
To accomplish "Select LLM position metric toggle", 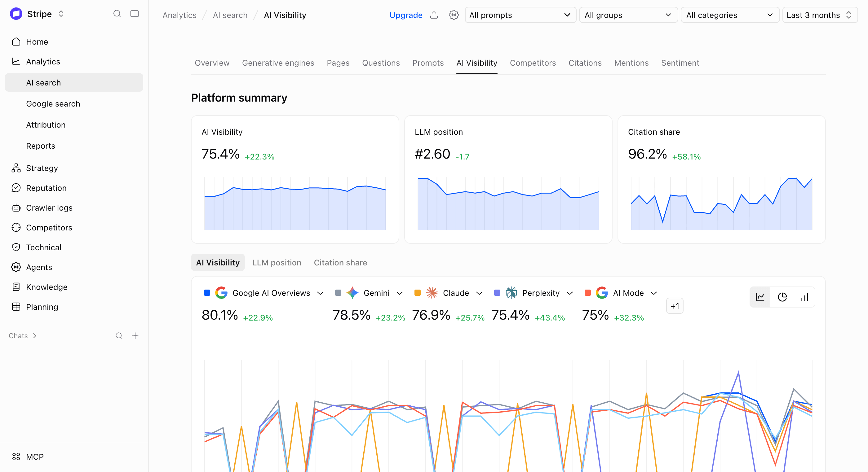I will click(277, 263).
